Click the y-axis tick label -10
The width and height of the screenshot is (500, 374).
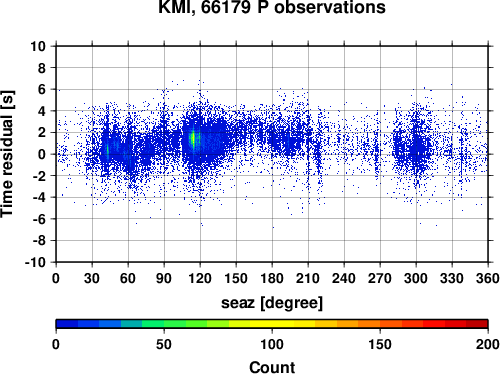pyautogui.click(x=35, y=262)
